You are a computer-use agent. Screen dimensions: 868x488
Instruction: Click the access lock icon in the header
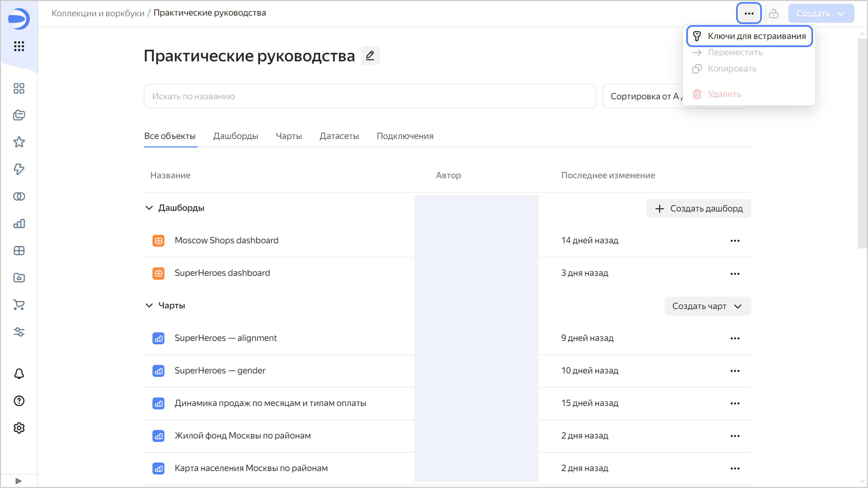point(773,14)
